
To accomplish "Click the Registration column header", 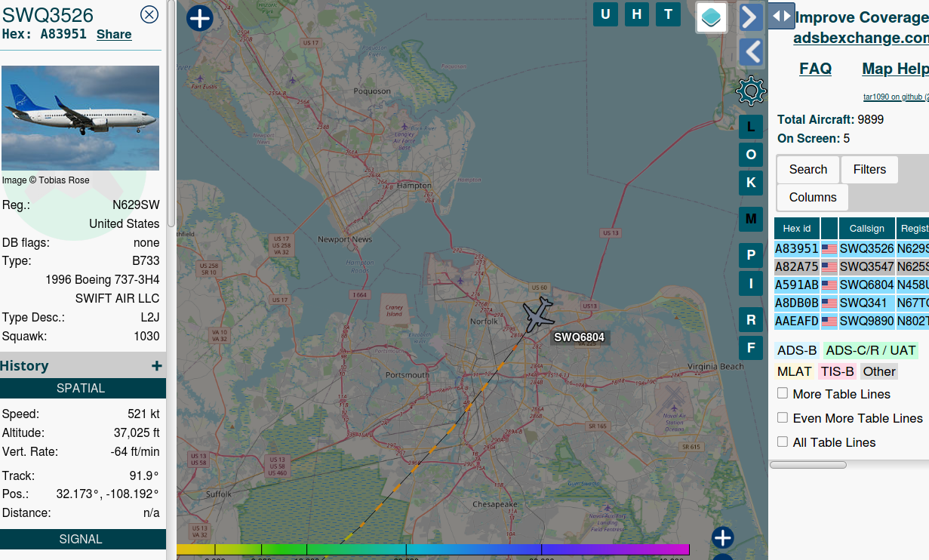I will point(913,228).
